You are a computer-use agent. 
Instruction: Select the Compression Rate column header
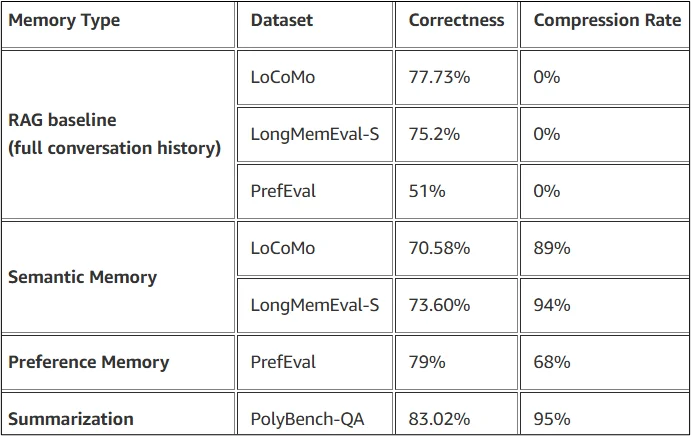607,21
